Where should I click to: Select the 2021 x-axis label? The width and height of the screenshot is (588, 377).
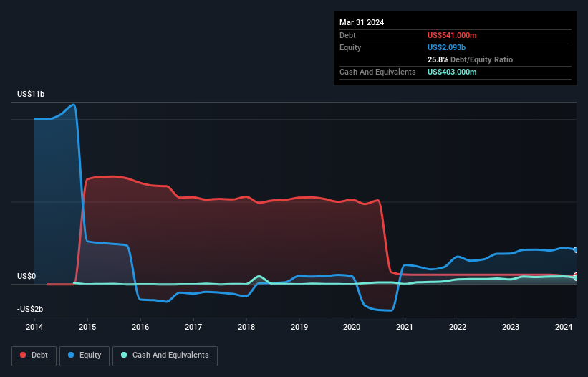coord(405,327)
